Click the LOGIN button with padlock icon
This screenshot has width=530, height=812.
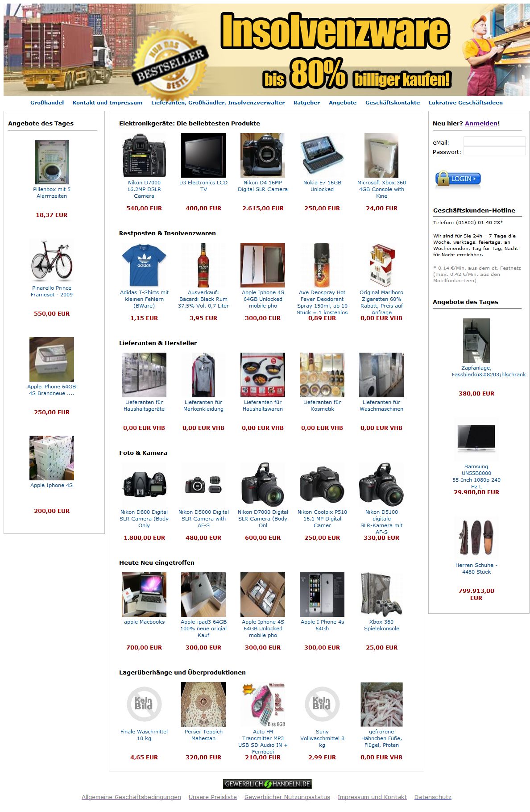pos(458,179)
